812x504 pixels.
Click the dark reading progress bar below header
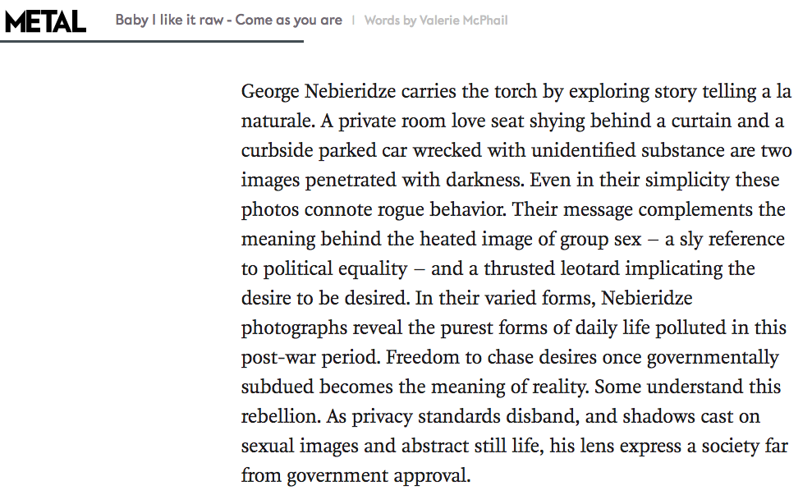click(152, 41)
